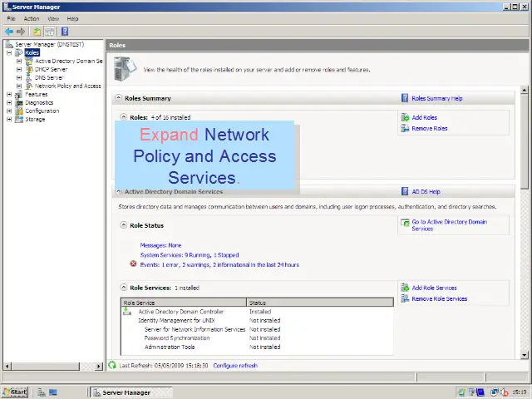Click the Show Desktop quick launch icon

point(53,392)
